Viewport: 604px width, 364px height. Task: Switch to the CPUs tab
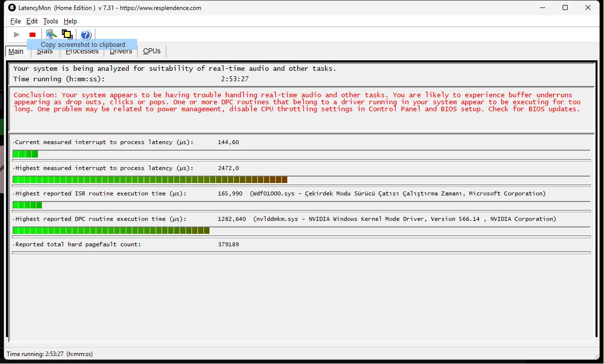[x=152, y=51]
